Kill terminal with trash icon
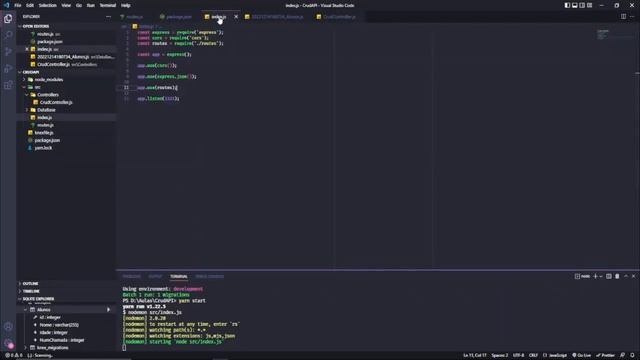This screenshot has height=360, width=640. click(617, 276)
